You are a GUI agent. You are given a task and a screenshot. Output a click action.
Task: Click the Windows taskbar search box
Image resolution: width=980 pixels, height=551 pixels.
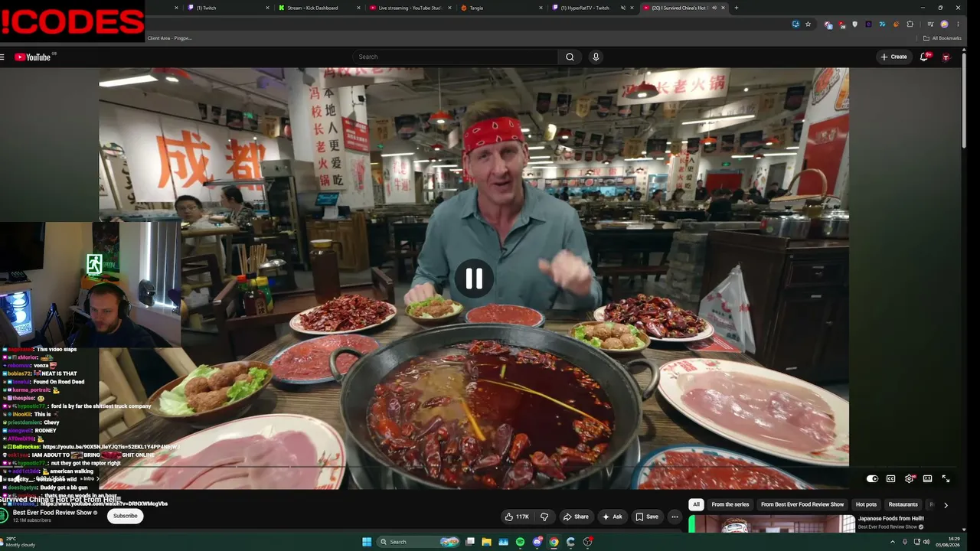[x=420, y=542]
